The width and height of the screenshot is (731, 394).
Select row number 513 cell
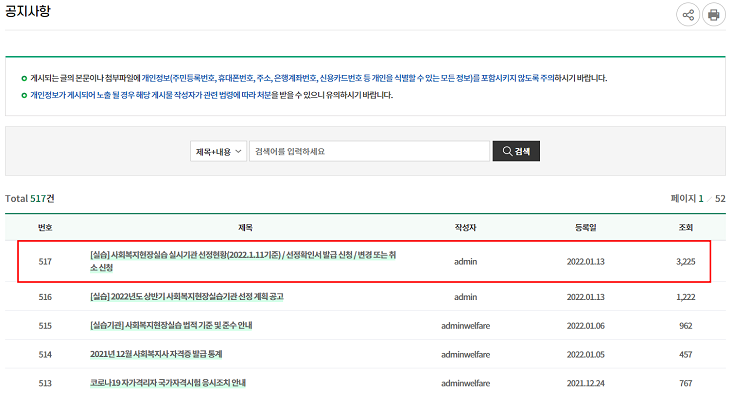coord(45,383)
